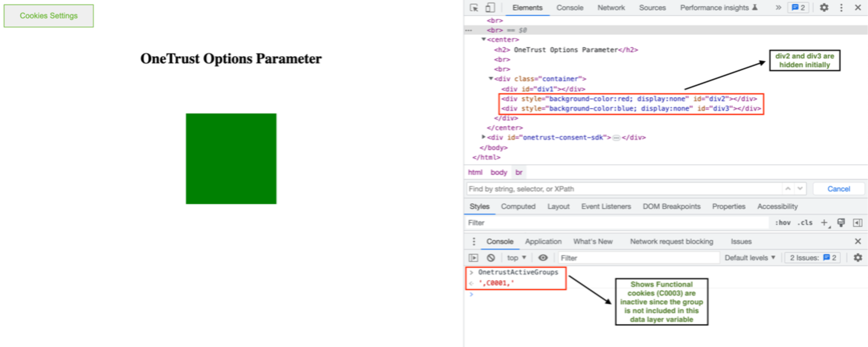Click the Cookies Settings button
The width and height of the screenshot is (868, 347).
pyautogui.click(x=49, y=16)
